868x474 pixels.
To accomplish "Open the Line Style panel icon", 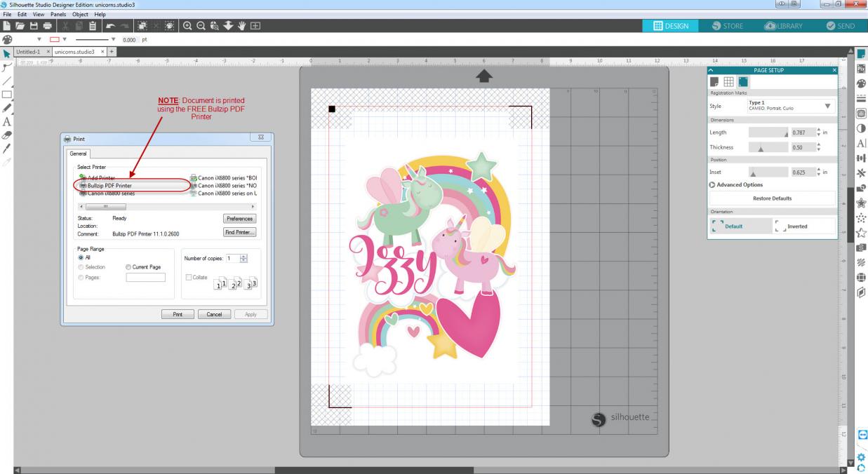I will coord(861,99).
